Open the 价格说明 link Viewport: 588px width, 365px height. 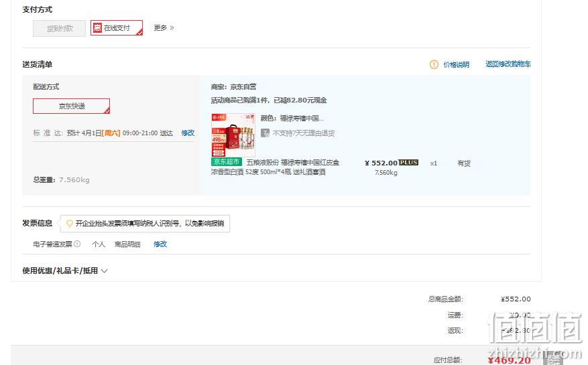[x=457, y=64]
